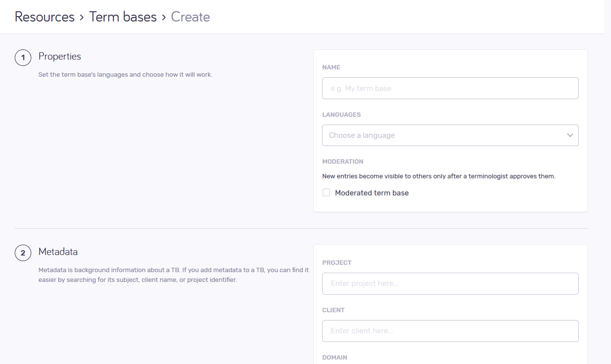Click the DOMAIN label at the bottom
Screen dimensions: 611x364
(335, 357)
